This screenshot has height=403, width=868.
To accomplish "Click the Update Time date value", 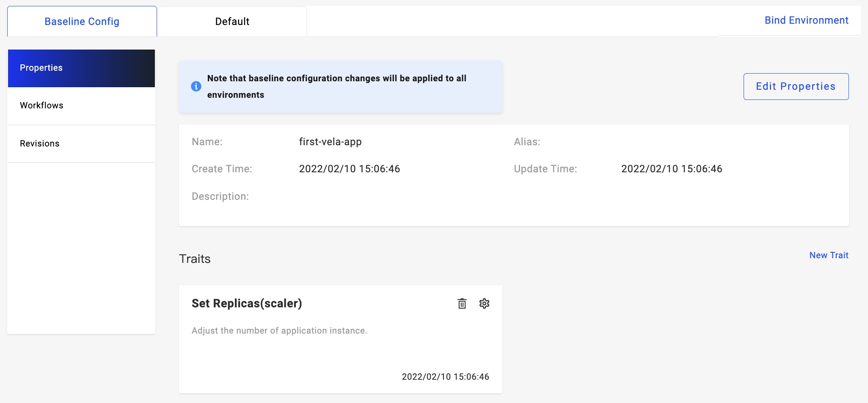I will (671, 169).
